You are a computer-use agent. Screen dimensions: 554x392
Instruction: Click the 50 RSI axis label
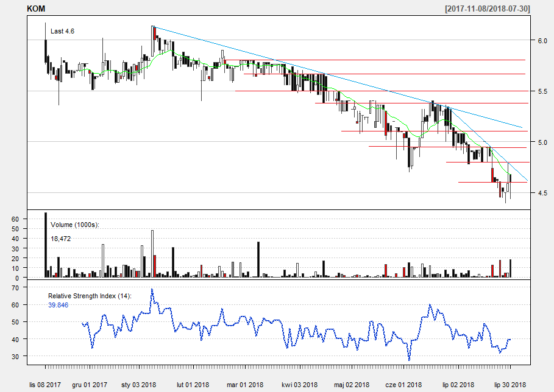(15, 322)
